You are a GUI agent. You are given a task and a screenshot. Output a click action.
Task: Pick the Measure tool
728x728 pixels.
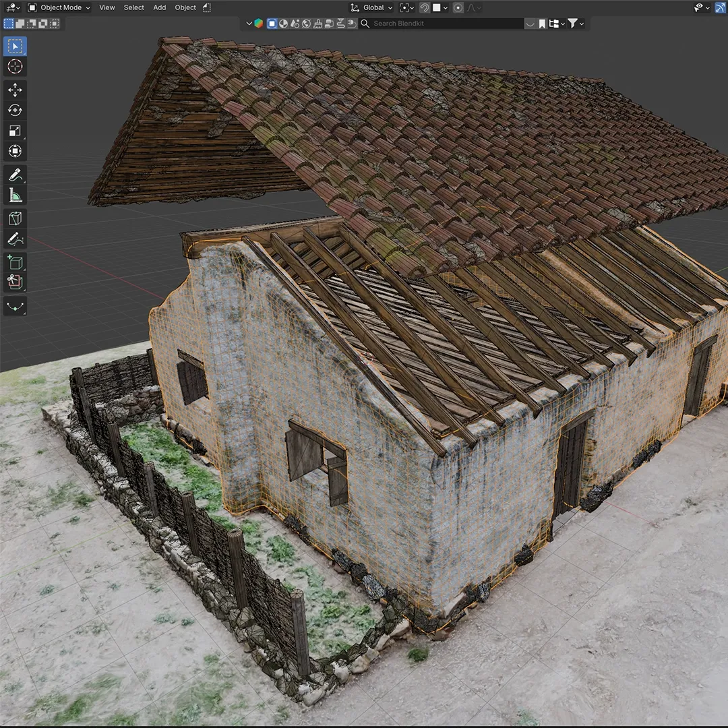(15, 195)
